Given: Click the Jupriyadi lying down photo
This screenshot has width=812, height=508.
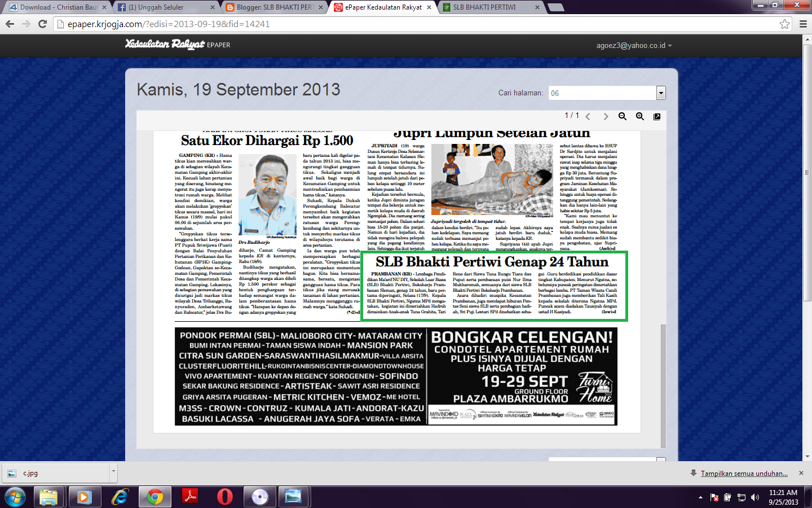Looking at the screenshot, I should [x=492, y=179].
